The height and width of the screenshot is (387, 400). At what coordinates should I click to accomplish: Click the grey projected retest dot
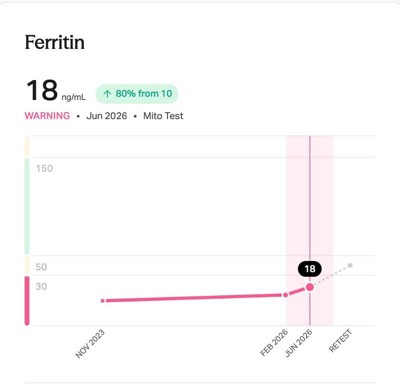click(350, 265)
